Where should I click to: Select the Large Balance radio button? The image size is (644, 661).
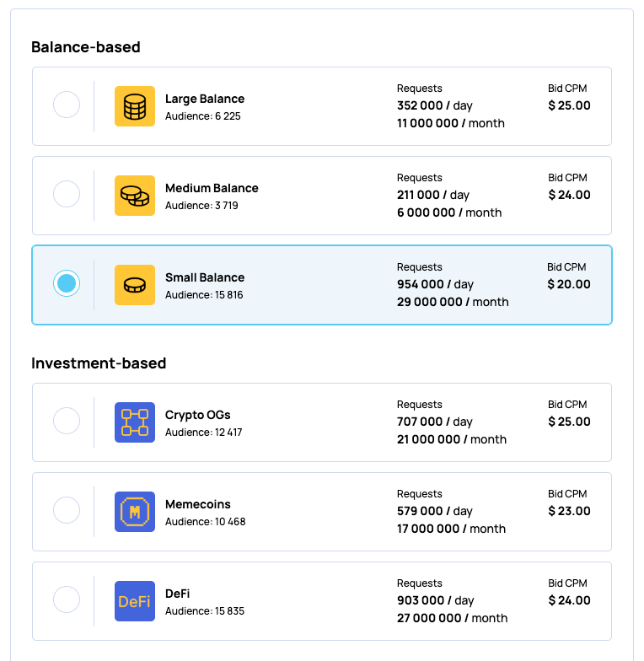click(x=67, y=105)
